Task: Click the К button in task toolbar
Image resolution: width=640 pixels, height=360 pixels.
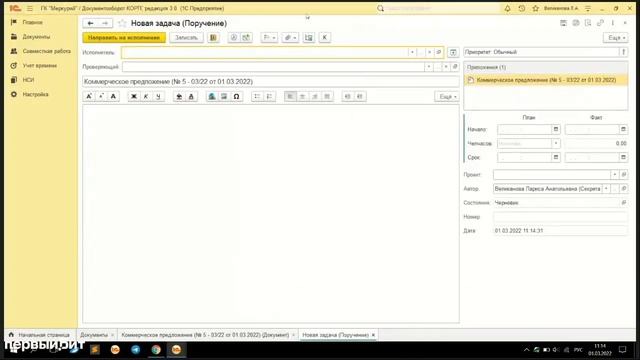Action: coord(324,38)
